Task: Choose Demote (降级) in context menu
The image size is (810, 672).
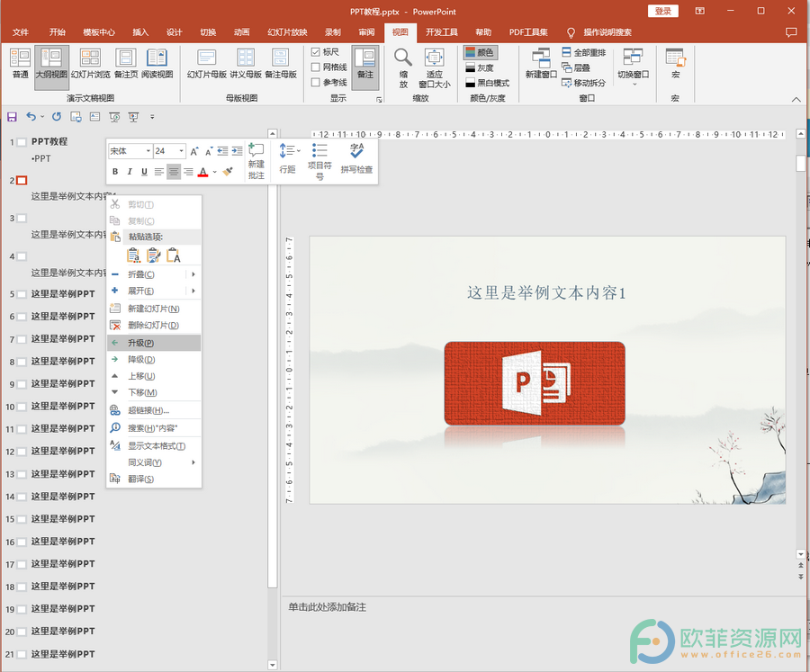Action: pyautogui.click(x=154, y=359)
